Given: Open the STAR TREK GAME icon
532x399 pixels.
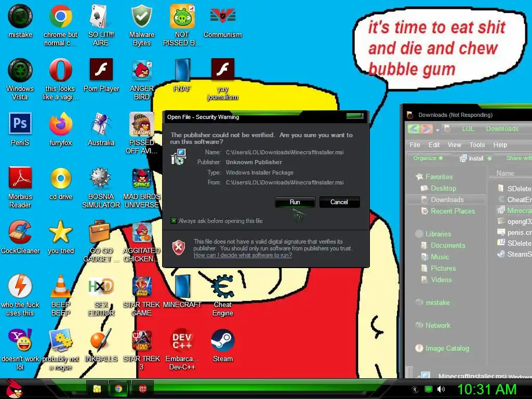Looking at the screenshot, I should pos(141,295).
